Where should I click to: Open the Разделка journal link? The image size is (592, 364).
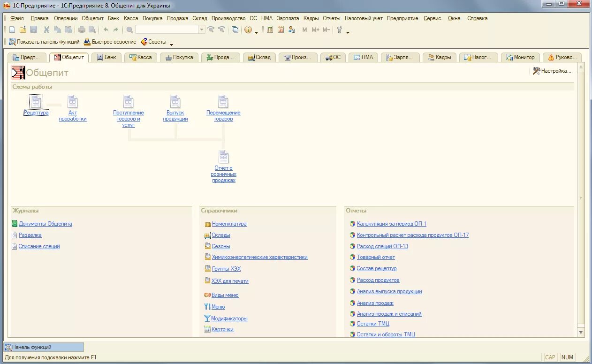coord(30,235)
